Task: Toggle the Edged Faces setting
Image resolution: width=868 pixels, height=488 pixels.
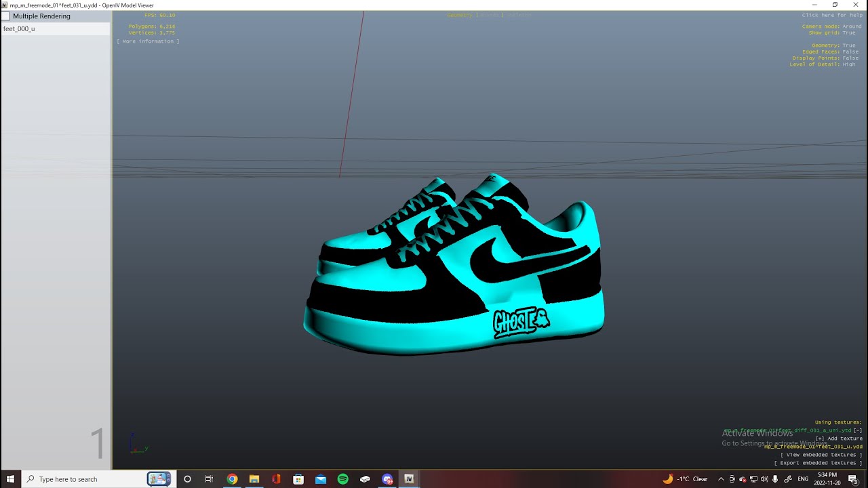Action: coord(830,52)
